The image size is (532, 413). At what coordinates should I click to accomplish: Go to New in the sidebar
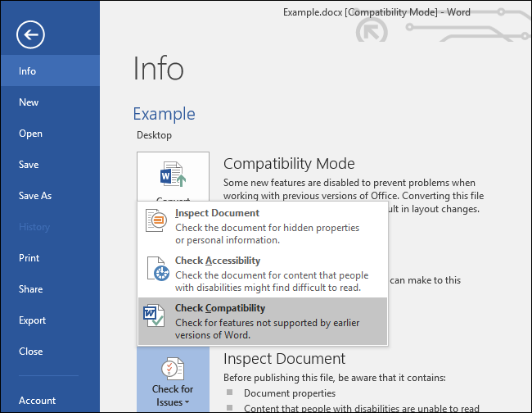(29, 102)
